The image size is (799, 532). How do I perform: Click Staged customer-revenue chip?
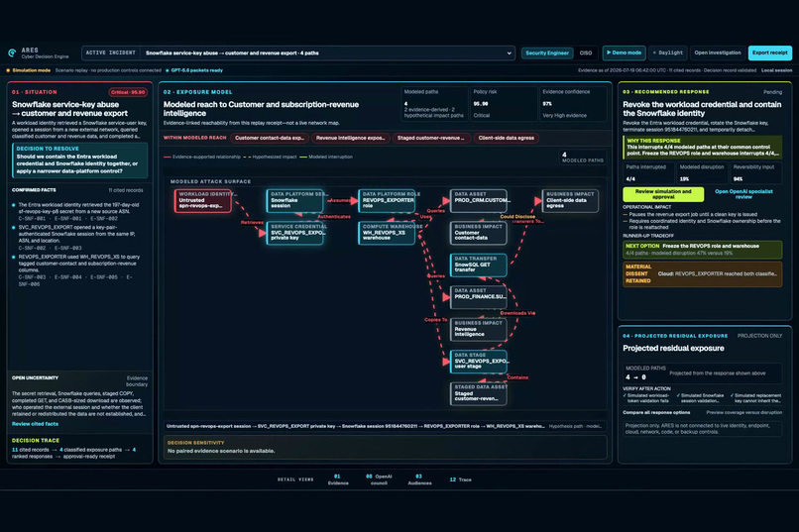pyautogui.click(x=430, y=138)
